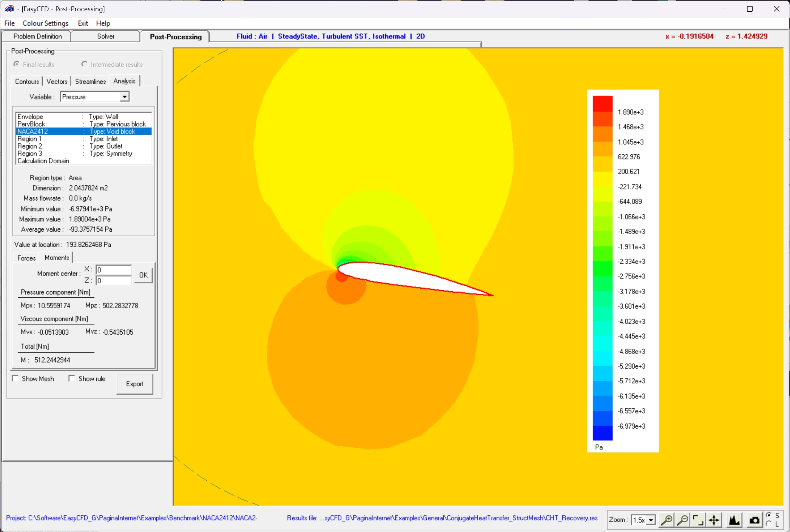Image resolution: width=790 pixels, height=532 pixels.
Task: Click the fit-to-window corner brackets icon
Action: pos(698,520)
